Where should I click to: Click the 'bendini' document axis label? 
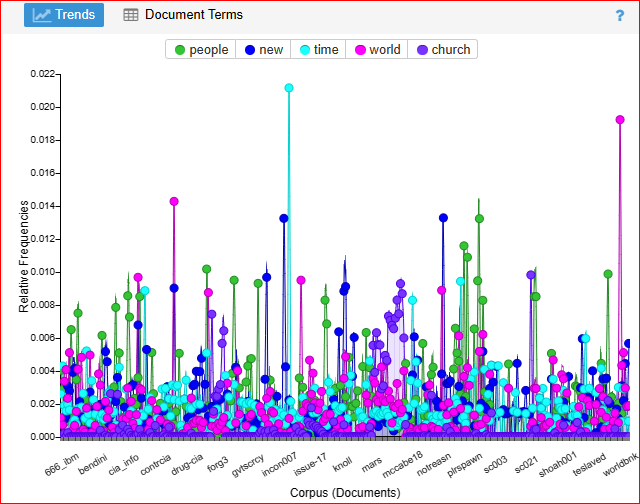tap(92, 464)
